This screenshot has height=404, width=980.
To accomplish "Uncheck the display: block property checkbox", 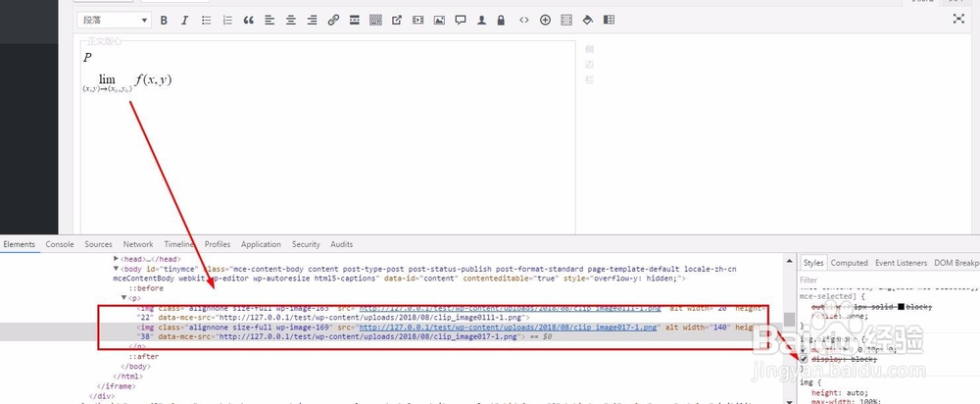I will click(804, 359).
